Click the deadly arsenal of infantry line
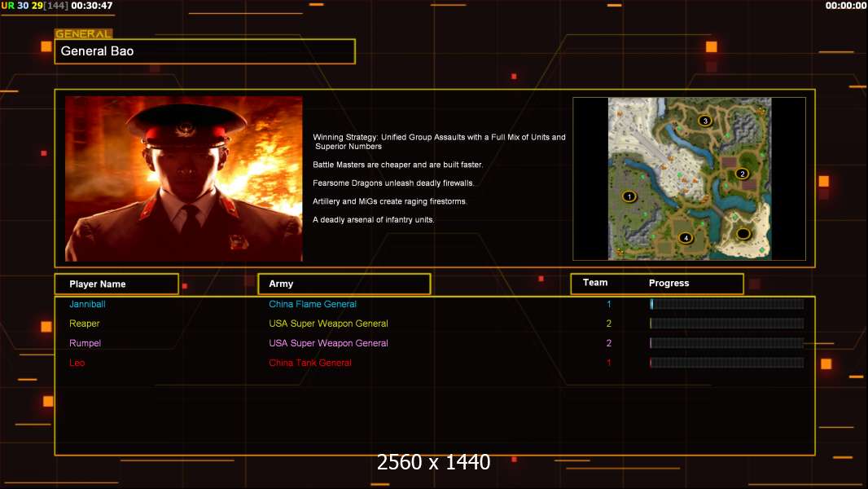This screenshot has width=868, height=489. (x=373, y=220)
